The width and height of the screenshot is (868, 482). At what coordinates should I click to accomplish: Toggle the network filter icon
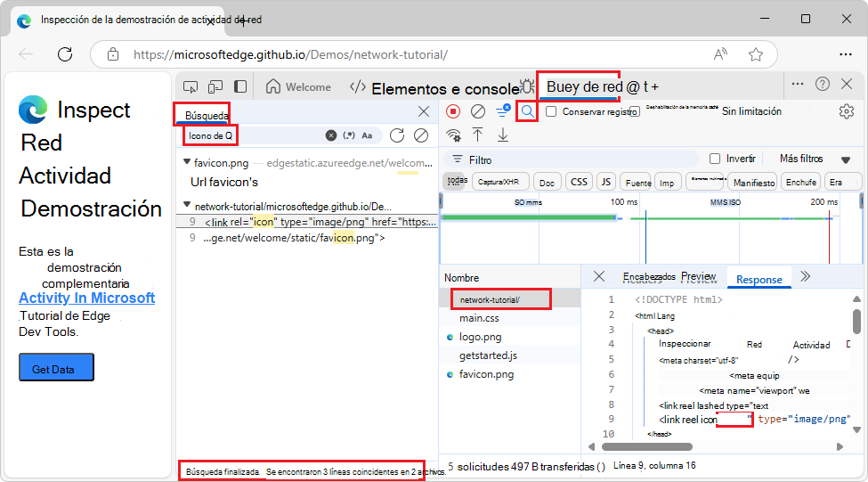tap(503, 110)
